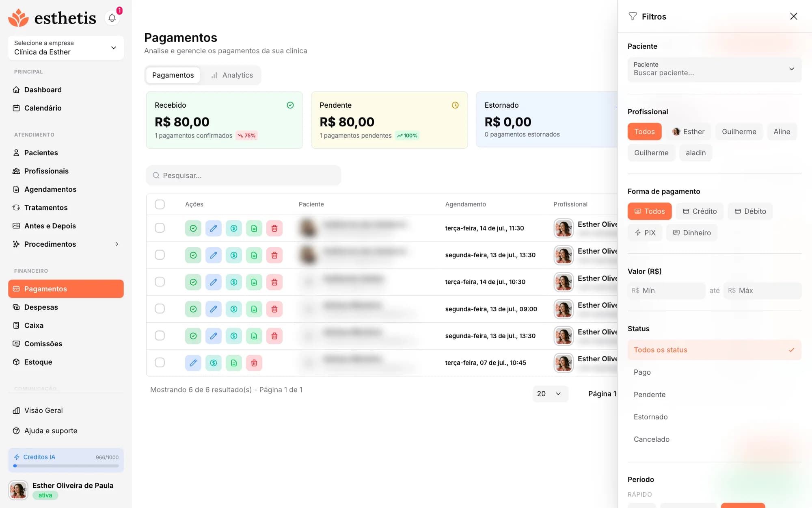
Task: Switch to the Analytics tab
Action: click(x=232, y=75)
